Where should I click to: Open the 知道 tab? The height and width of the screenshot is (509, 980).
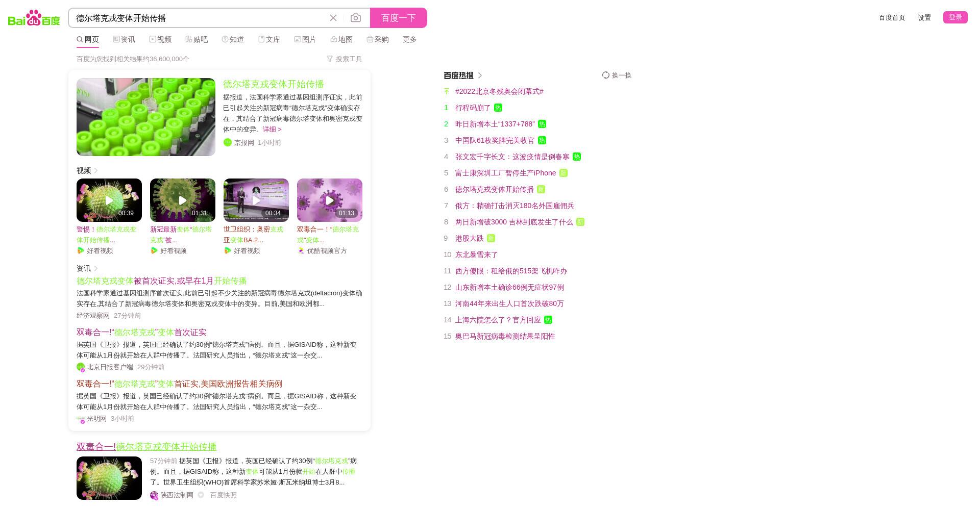pos(233,39)
